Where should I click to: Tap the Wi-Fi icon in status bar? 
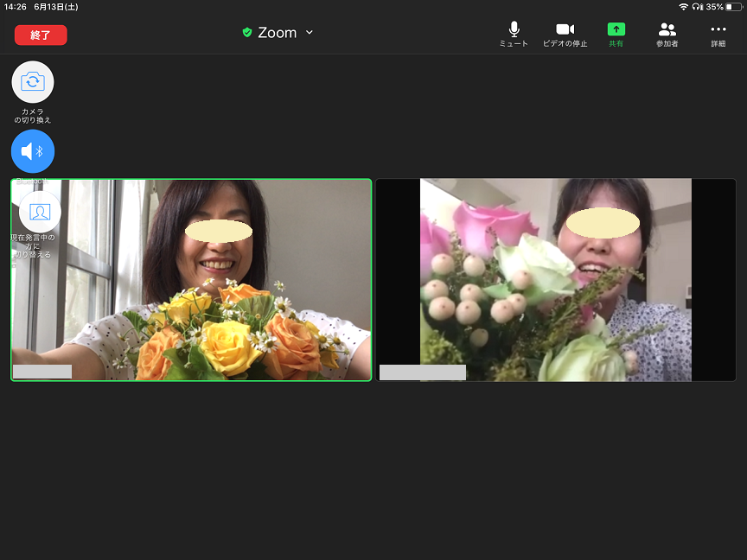pyautogui.click(x=683, y=6)
